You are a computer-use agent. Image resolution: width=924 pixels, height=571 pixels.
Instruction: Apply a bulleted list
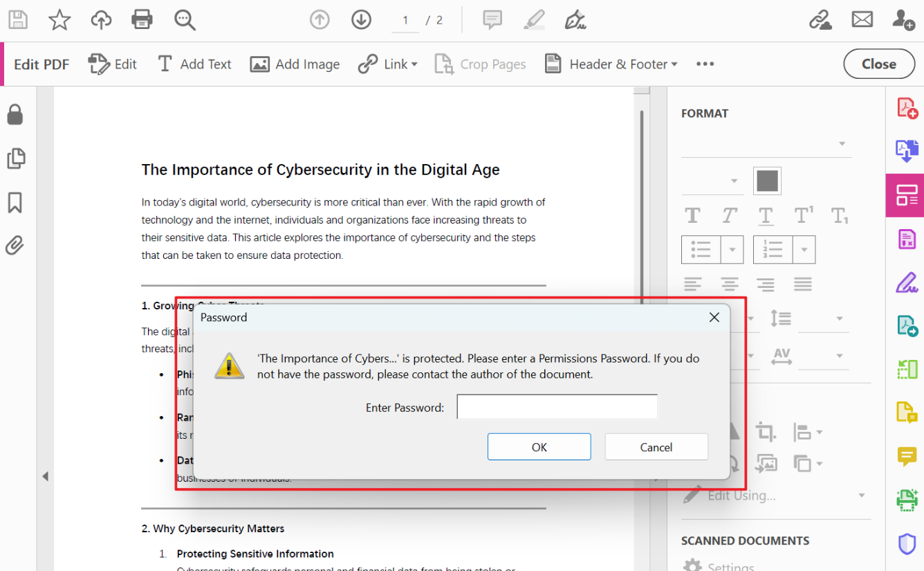coord(701,250)
